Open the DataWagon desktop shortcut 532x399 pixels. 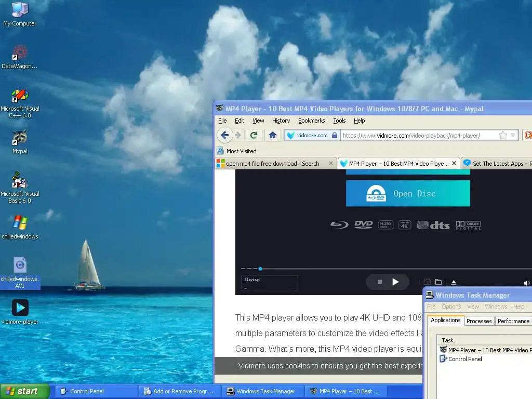[x=20, y=57]
